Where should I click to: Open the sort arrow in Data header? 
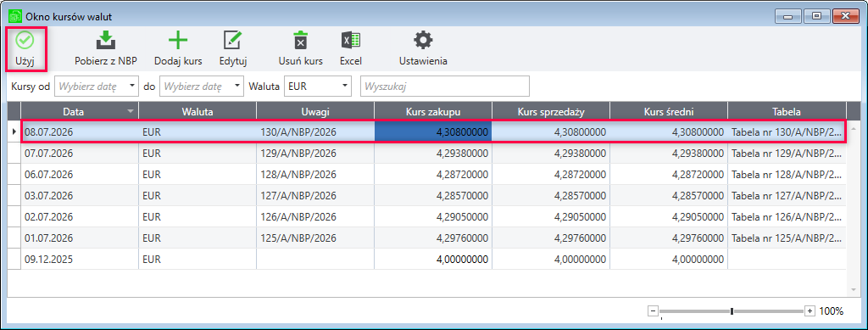131,112
